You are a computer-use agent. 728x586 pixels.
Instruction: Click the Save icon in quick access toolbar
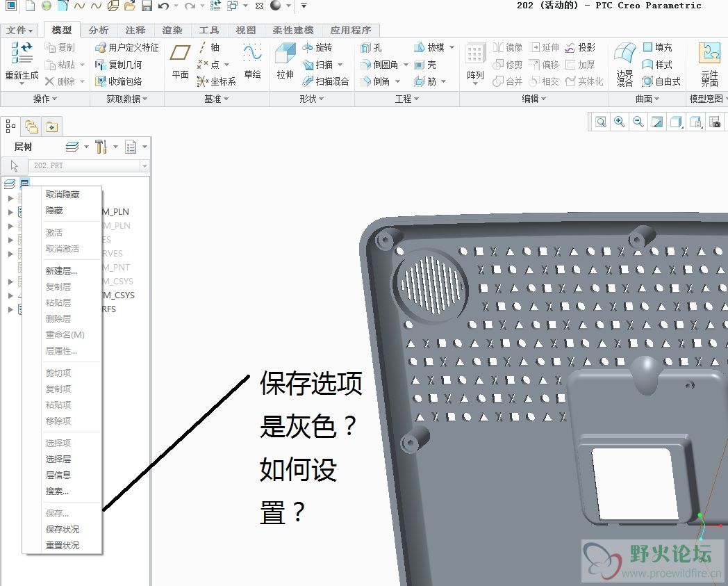click(x=147, y=6)
